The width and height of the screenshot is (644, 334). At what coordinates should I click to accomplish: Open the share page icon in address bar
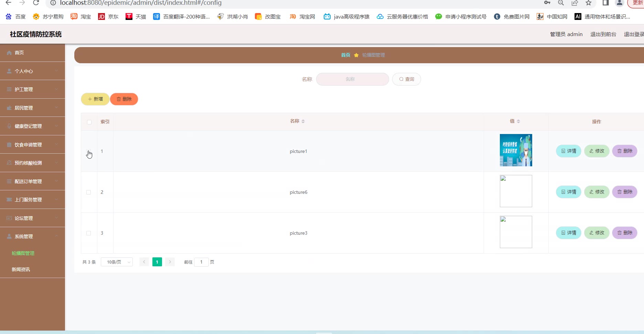(575, 3)
